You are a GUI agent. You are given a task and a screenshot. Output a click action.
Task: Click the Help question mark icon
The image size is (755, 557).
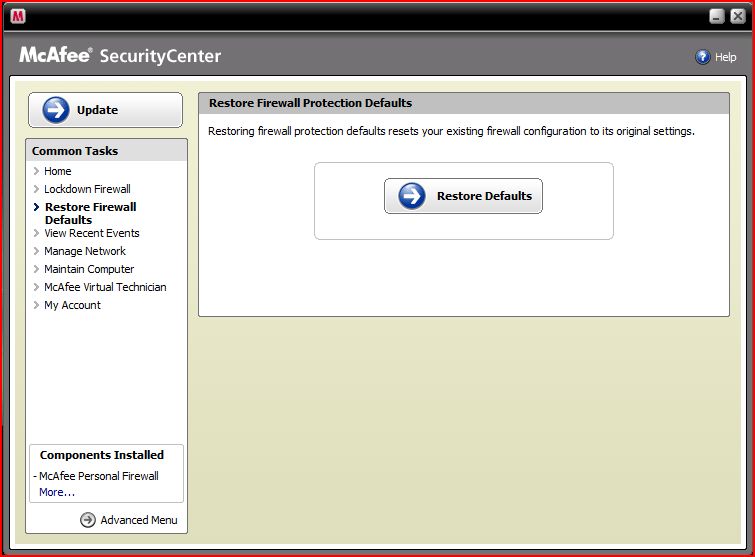[703, 57]
